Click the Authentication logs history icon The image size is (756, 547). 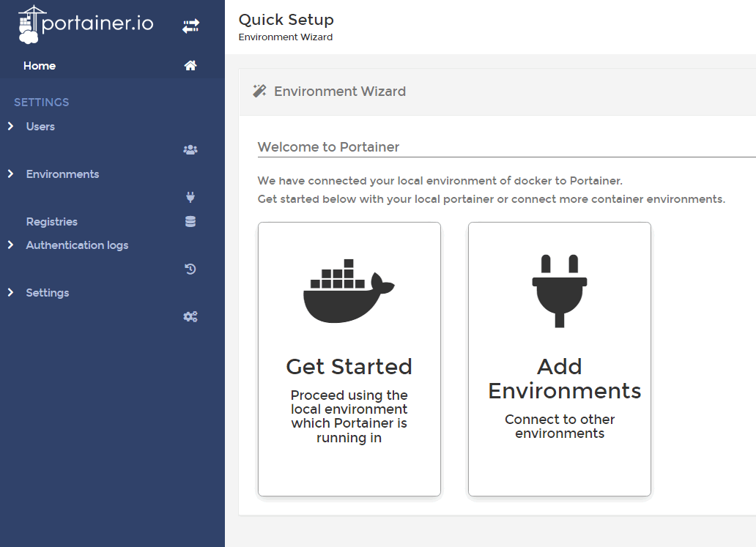[x=190, y=269]
